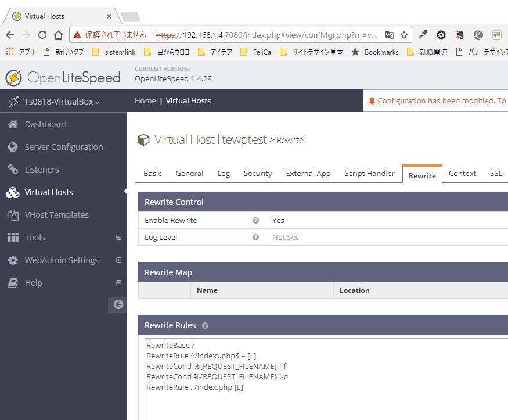The width and height of the screenshot is (508, 420).
Task: Expand the Tools submenu
Action: pyautogui.click(x=119, y=238)
